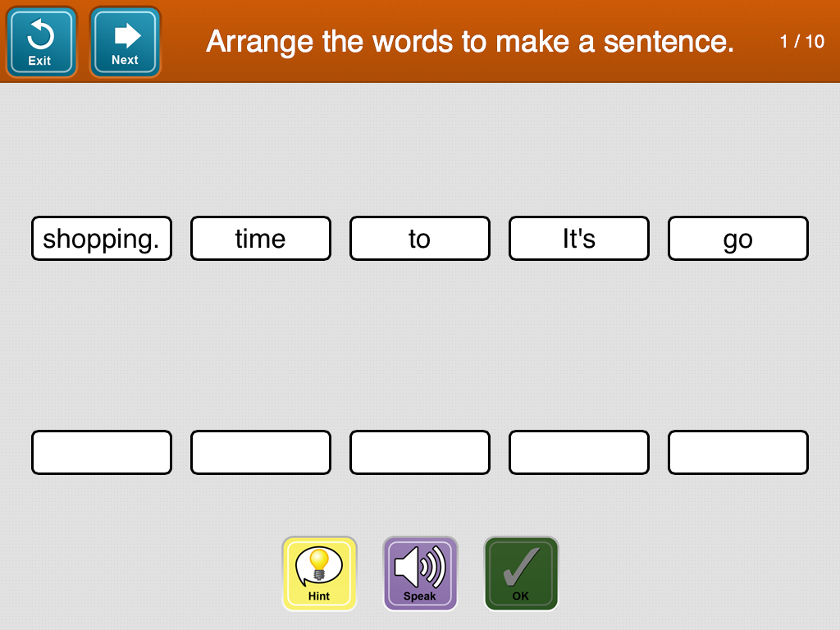Click the Exit circular arrow icon
Viewport: 840px width, 630px height.
pyautogui.click(x=40, y=34)
